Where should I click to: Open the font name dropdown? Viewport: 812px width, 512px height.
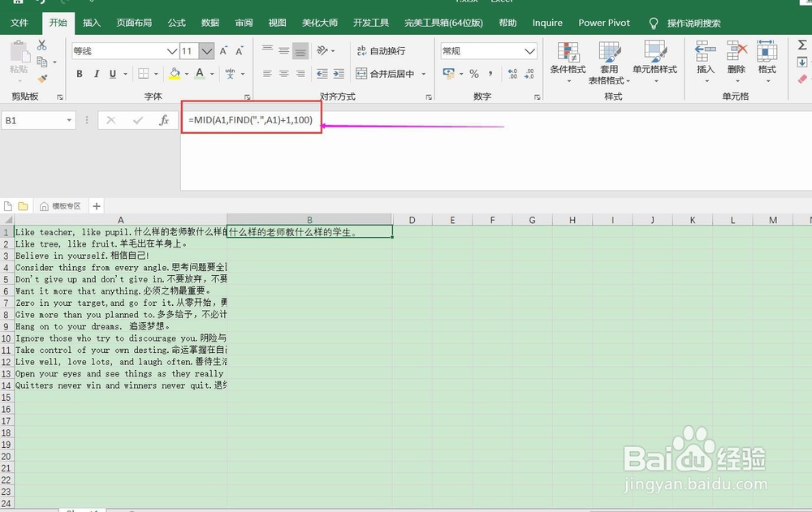coord(171,50)
